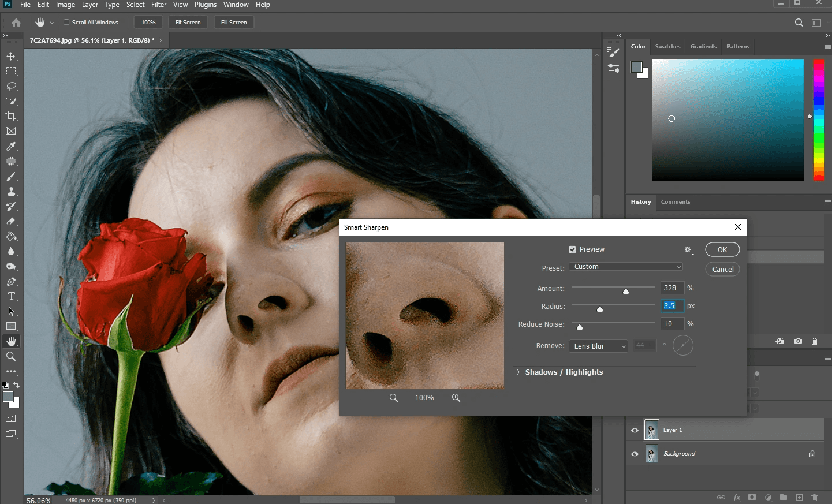Viewport: 832px width, 504px height.
Task: Switch to the Swatches tab
Action: tap(667, 47)
